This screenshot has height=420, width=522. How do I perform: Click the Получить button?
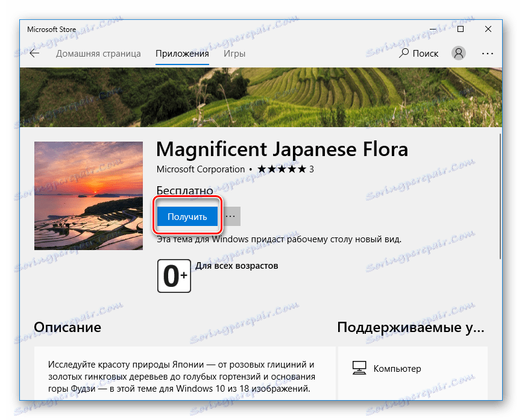click(187, 216)
